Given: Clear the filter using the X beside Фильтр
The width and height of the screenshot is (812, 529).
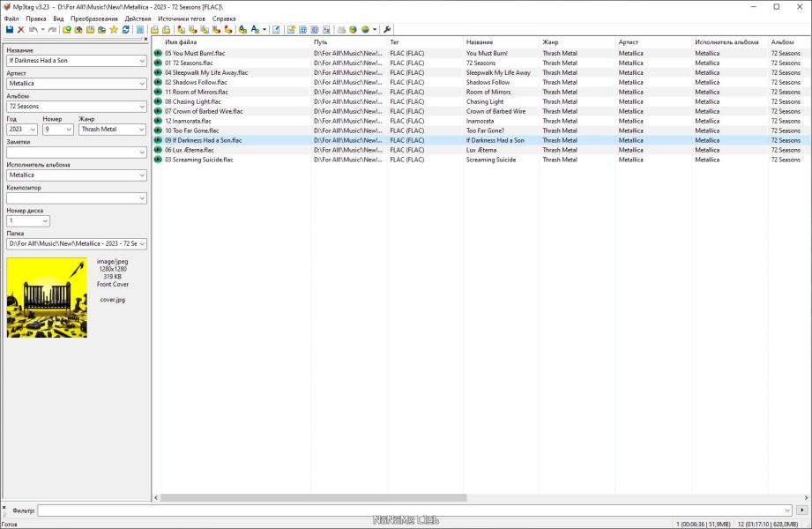Looking at the screenshot, I should [x=4, y=508].
